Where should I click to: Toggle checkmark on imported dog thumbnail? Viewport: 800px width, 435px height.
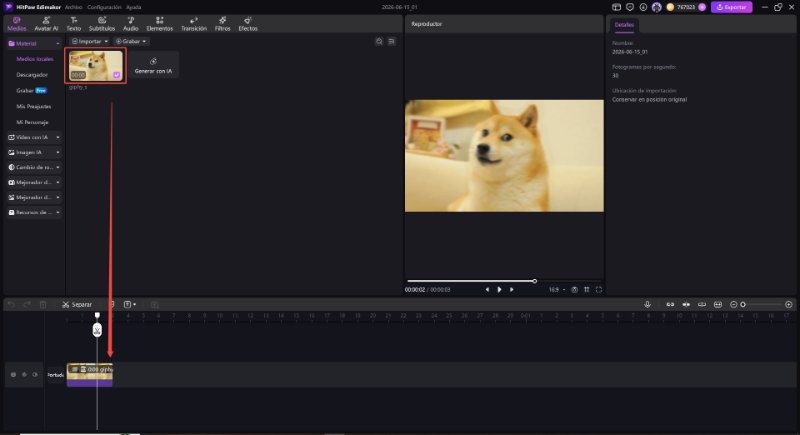tap(116, 75)
